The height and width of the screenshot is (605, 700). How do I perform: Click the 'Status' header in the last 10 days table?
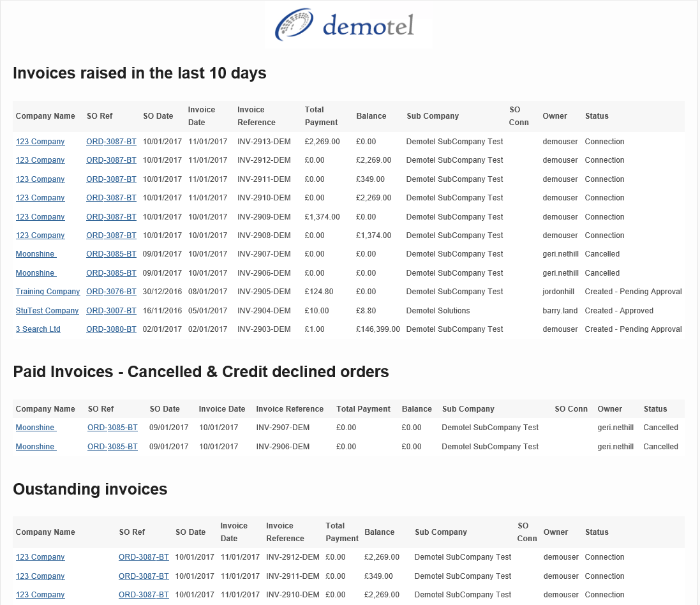(x=597, y=116)
